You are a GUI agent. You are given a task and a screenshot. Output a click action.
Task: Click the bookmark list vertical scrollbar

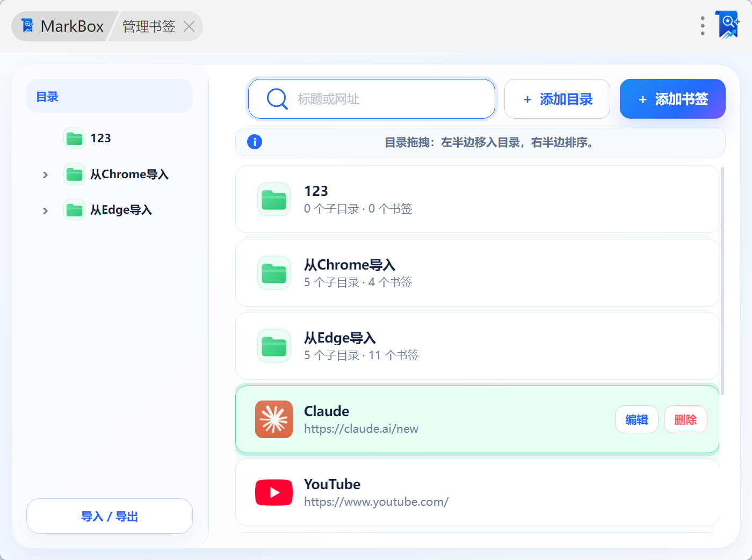pos(722,280)
